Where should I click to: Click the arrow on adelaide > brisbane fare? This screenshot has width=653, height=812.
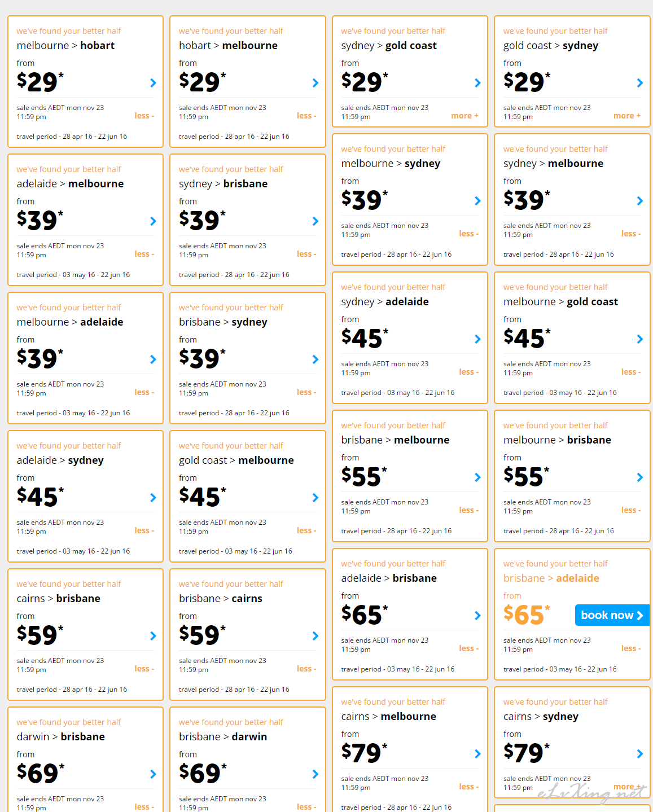pos(477,616)
